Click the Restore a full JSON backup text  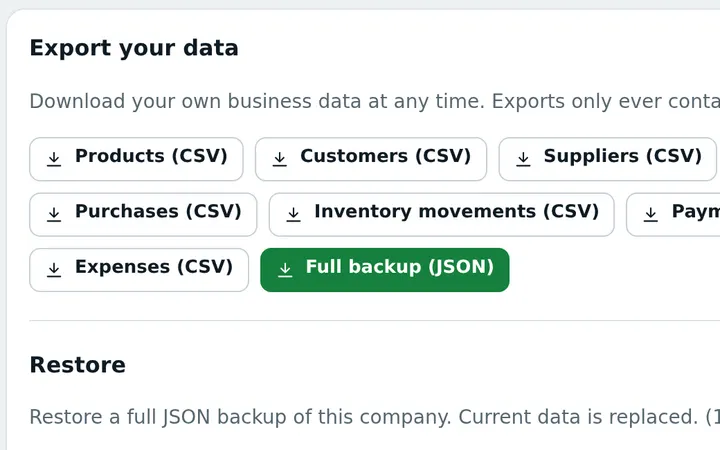click(375, 417)
